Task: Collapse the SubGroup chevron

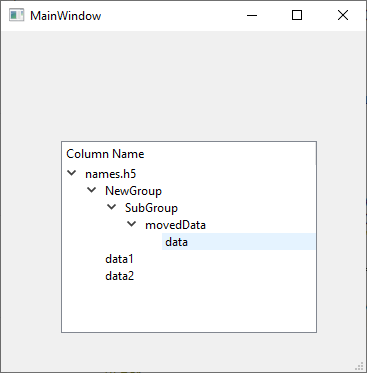Action: [x=112, y=207]
